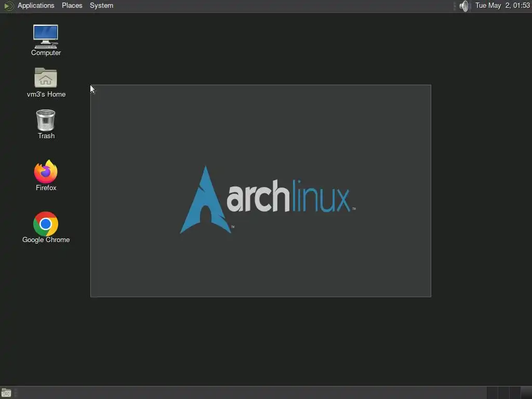Select the vm3's Home folder icon
Viewport: 532px width, 399px height.
coord(46,78)
